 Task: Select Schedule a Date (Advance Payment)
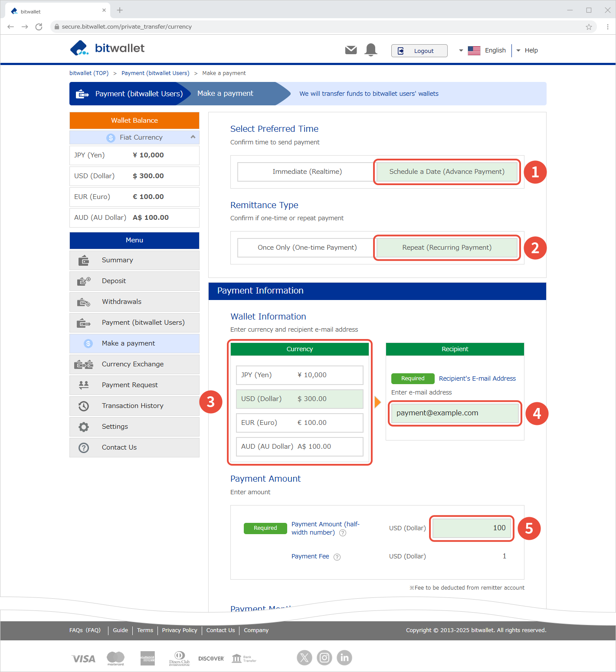[x=447, y=172]
